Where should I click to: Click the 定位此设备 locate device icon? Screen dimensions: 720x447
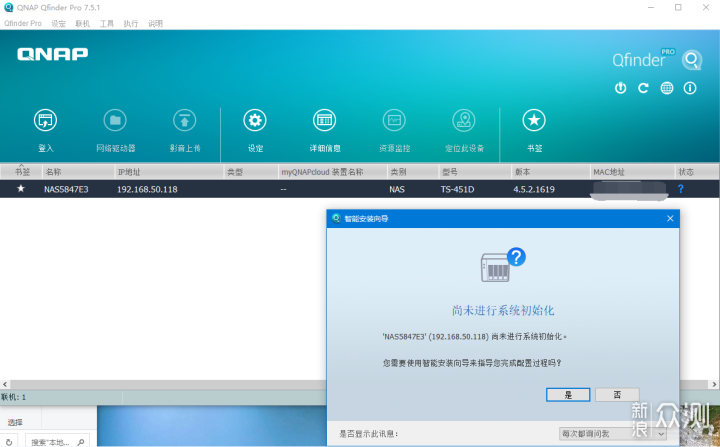coord(464,120)
